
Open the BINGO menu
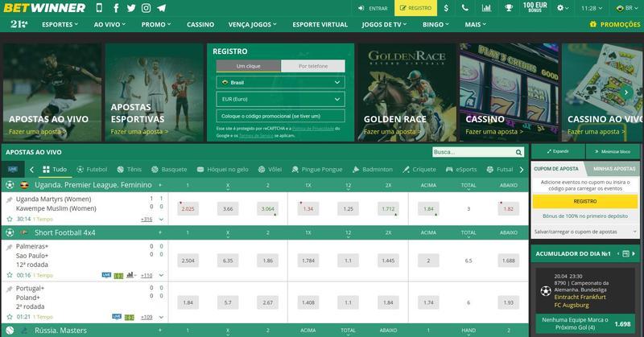tap(436, 25)
